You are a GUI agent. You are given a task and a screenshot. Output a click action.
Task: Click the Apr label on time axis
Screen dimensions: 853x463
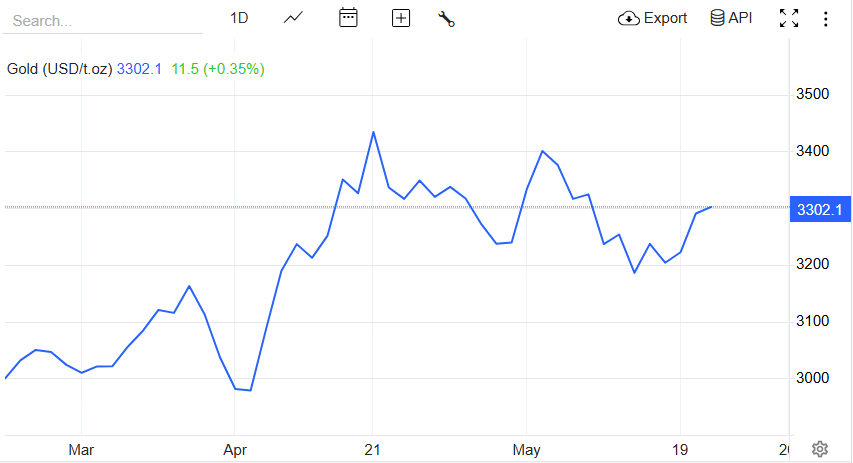[x=235, y=450]
